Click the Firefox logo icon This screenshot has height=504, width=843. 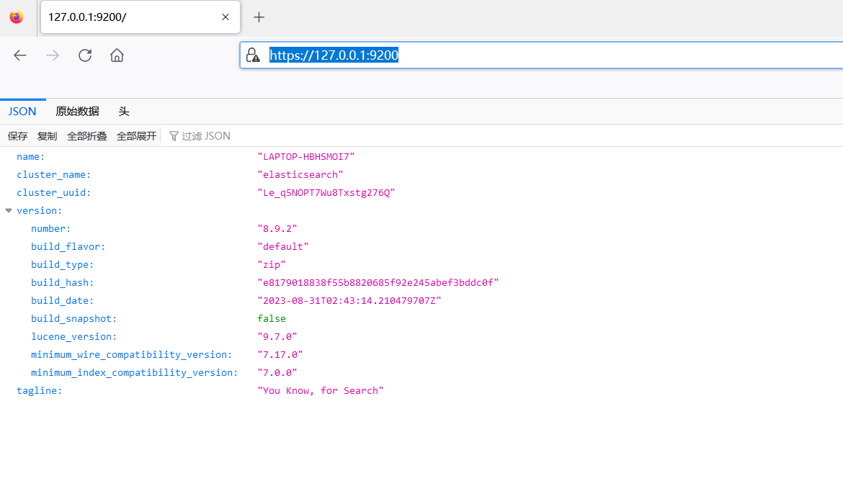tap(17, 17)
